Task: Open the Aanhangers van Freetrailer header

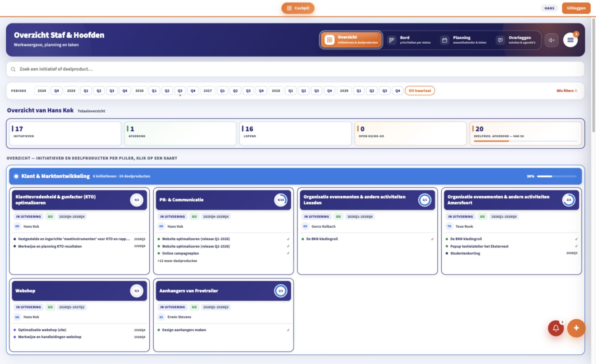Action: [224, 291]
